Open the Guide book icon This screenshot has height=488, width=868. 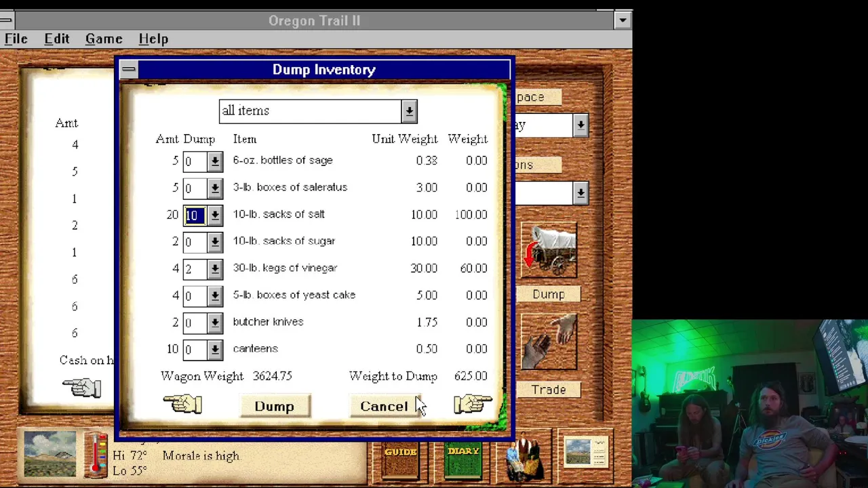400,460
